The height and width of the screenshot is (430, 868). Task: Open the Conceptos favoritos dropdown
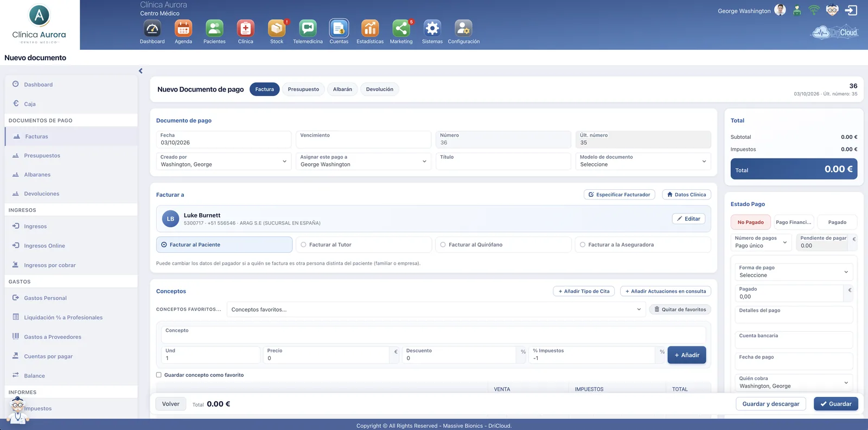tap(436, 310)
